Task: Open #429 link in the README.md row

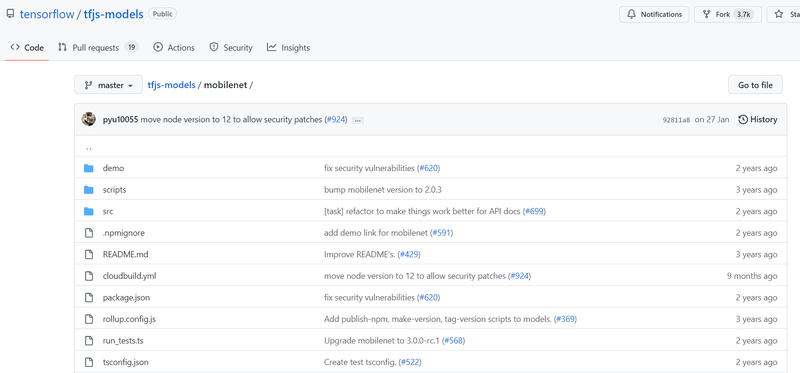Action: 409,254
